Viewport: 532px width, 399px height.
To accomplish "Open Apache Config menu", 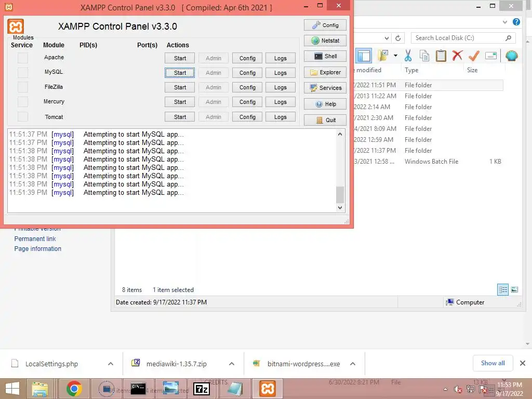I will (x=247, y=58).
